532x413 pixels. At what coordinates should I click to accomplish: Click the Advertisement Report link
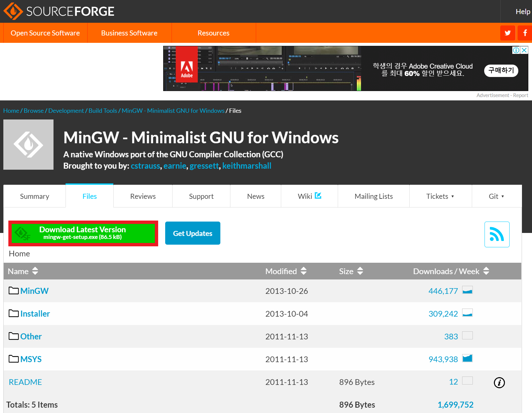[x=521, y=95]
